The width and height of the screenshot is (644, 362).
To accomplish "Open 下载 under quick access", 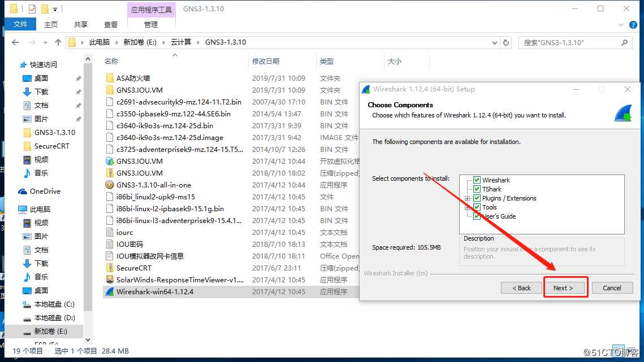I will coord(41,91).
